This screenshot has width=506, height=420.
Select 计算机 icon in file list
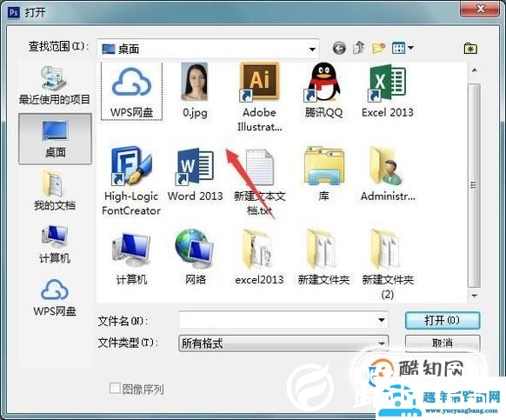tap(131, 259)
